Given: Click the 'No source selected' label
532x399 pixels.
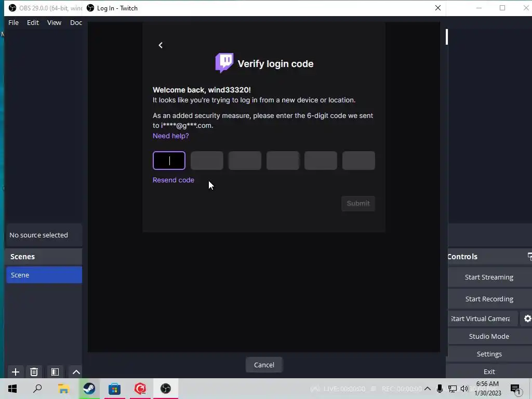Looking at the screenshot, I should (x=38, y=235).
